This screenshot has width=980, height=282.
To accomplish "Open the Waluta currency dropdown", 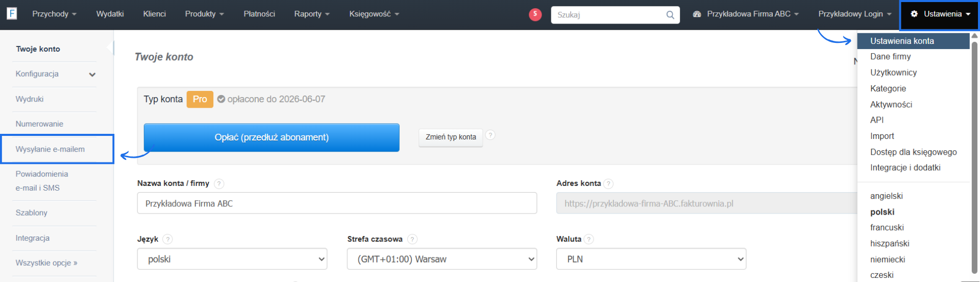I will click(x=651, y=259).
